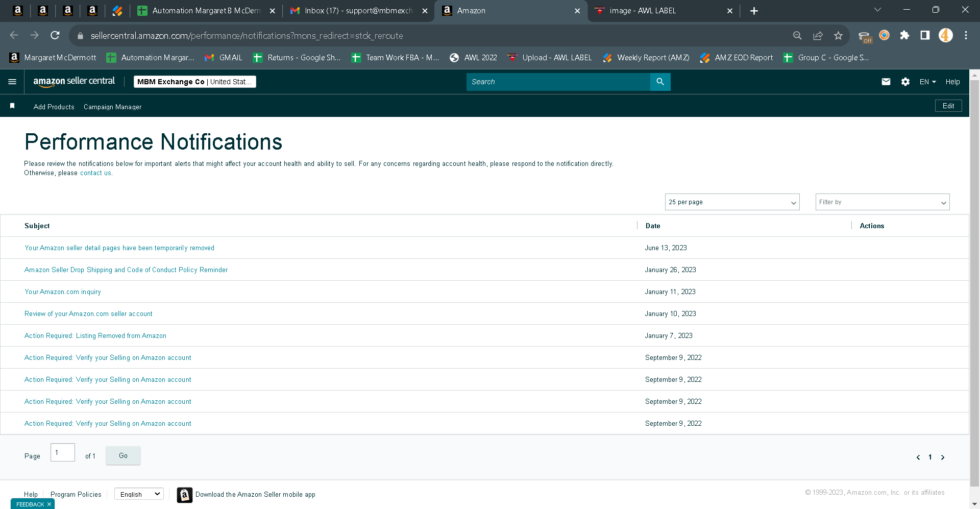Open the Filter by dropdown

883,202
